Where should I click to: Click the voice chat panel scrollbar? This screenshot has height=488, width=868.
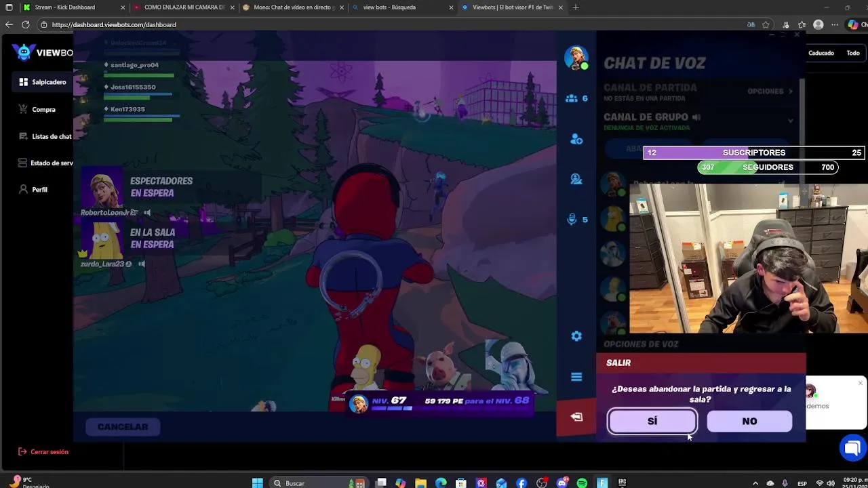804,129
